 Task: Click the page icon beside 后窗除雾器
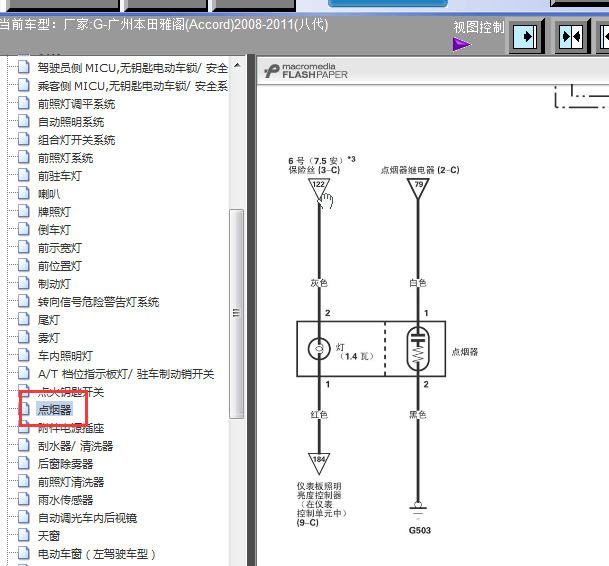click(x=24, y=463)
